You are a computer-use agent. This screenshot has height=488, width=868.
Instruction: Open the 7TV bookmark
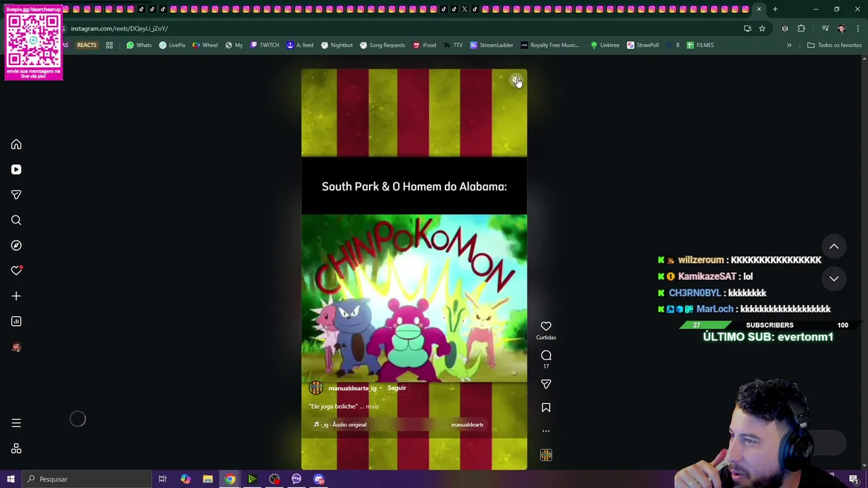(x=454, y=45)
